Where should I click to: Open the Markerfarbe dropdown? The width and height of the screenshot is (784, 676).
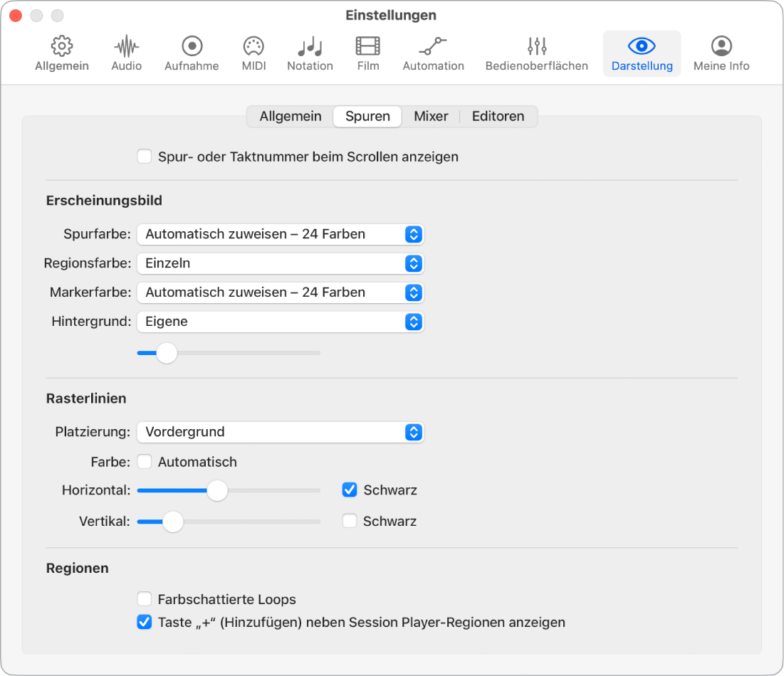point(281,292)
